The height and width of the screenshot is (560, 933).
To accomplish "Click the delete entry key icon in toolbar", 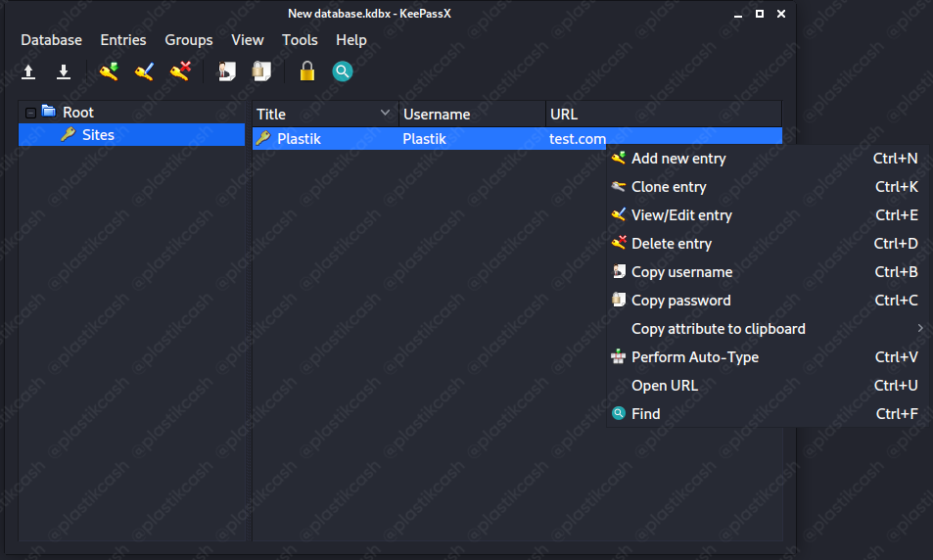I will click(180, 71).
